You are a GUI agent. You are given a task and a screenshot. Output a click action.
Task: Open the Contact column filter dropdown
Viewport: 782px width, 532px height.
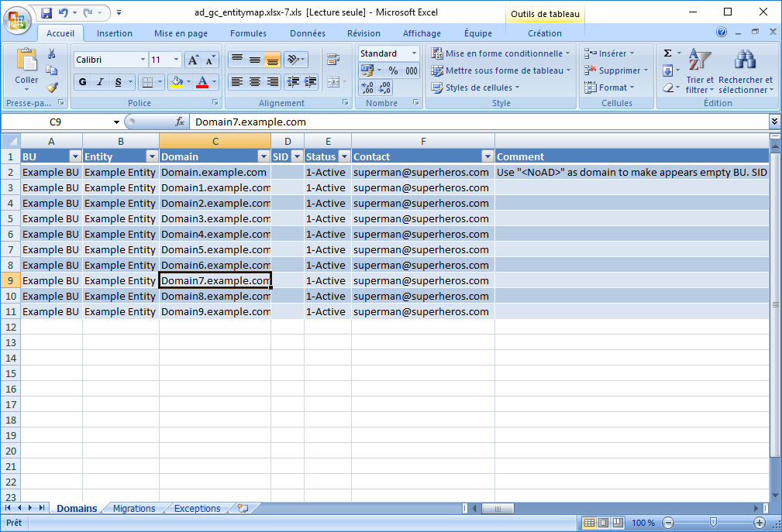click(487, 156)
